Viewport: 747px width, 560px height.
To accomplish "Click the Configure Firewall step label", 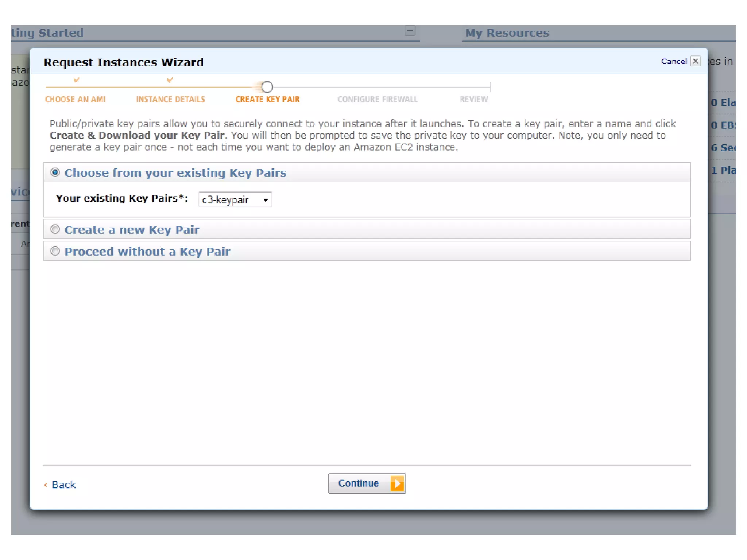I will 377,99.
